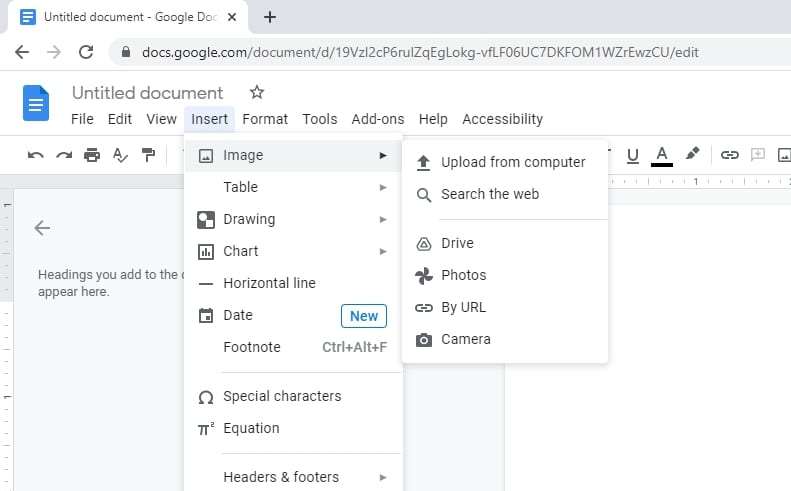The image size is (791, 491).
Task: Click the Equation pi icon
Action: pos(206,428)
